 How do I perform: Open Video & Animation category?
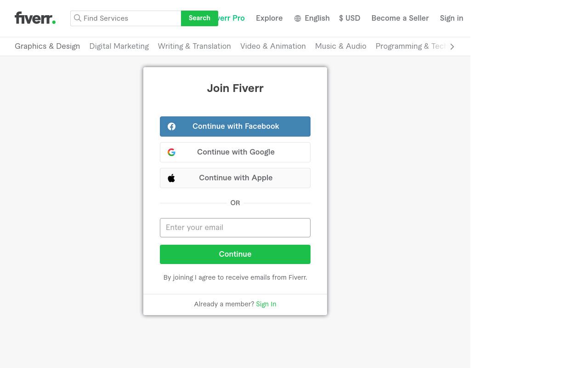(x=273, y=46)
